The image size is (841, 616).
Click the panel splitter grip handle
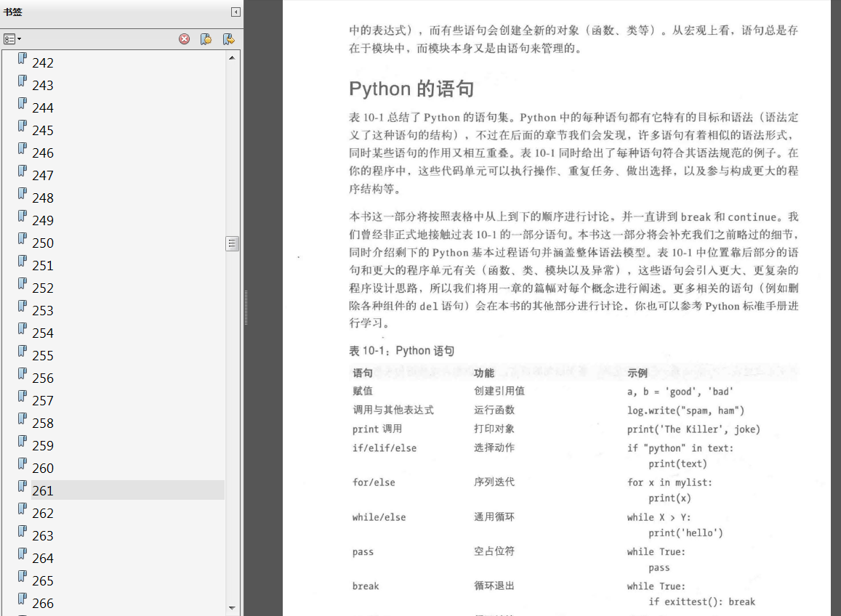tap(246, 308)
